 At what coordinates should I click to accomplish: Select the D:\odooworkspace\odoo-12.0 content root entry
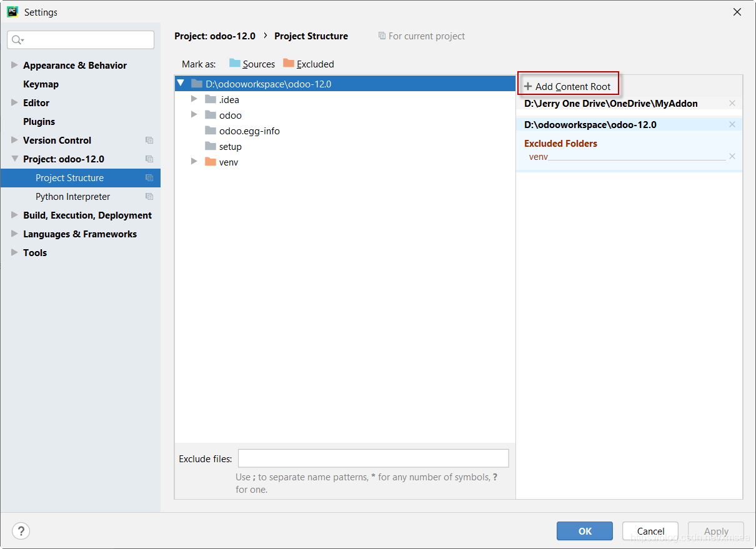(x=590, y=125)
